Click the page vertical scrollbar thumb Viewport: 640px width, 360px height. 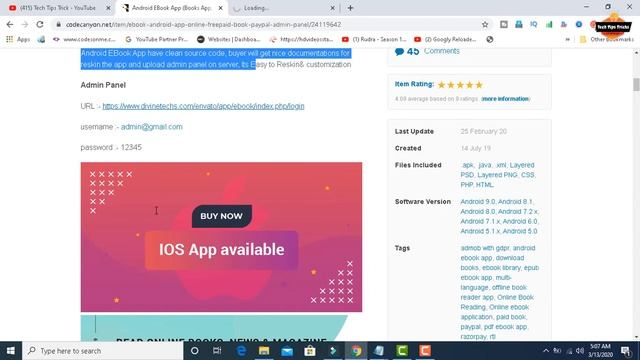tap(636, 84)
